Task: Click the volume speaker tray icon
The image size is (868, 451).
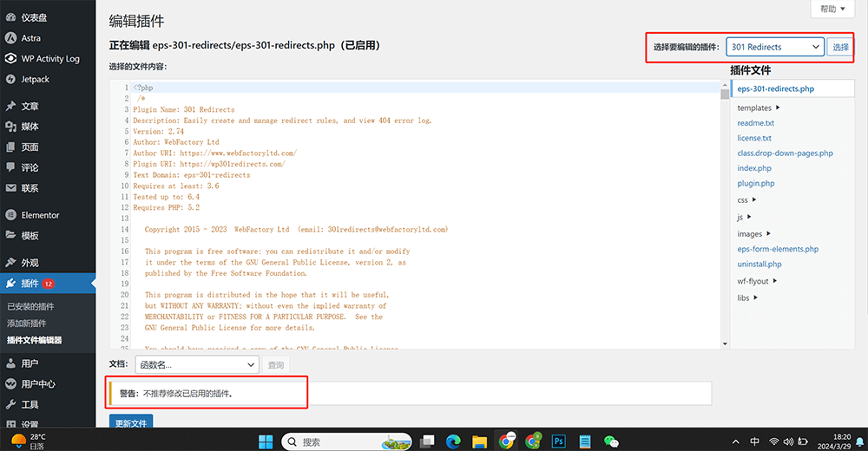Action: [x=788, y=441]
